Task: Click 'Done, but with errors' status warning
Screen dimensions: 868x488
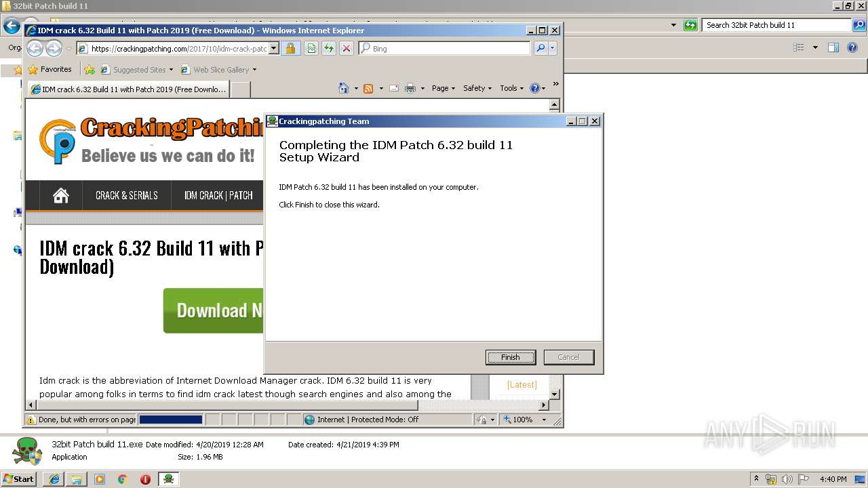Action: (81, 420)
